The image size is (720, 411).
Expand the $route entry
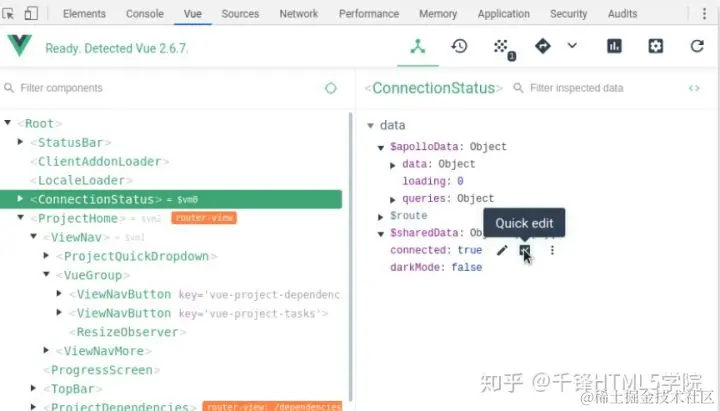click(x=381, y=217)
